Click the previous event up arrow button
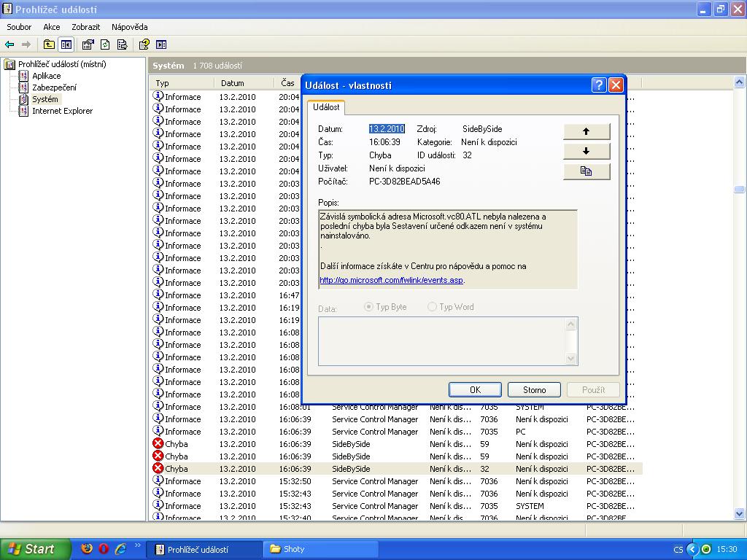 pyautogui.click(x=586, y=132)
